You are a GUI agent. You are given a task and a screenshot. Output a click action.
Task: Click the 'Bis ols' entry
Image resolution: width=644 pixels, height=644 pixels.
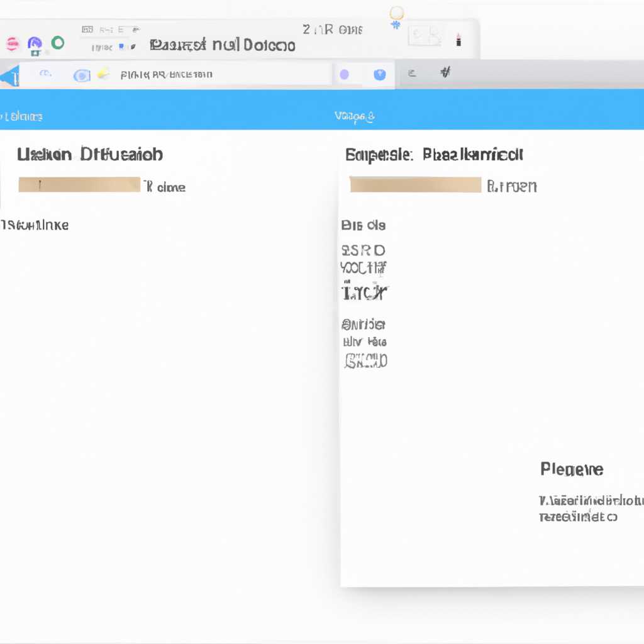coord(363,225)
